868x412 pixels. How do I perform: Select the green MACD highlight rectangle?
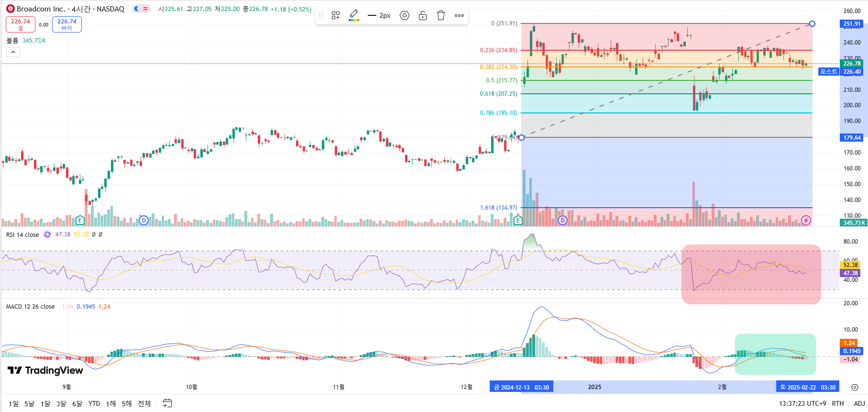(775, 354)
